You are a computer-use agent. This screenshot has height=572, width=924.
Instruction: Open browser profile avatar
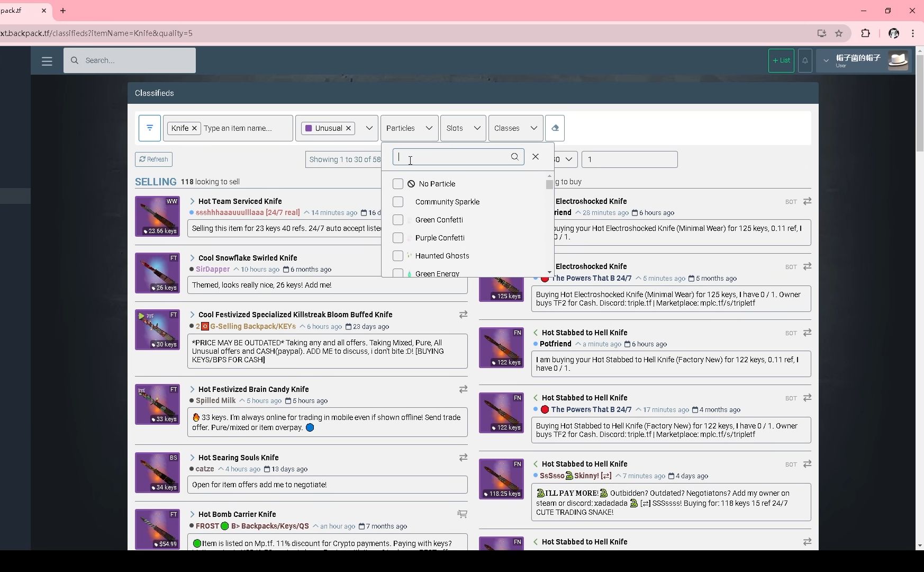pyautogui.click(x=894, y=33)
